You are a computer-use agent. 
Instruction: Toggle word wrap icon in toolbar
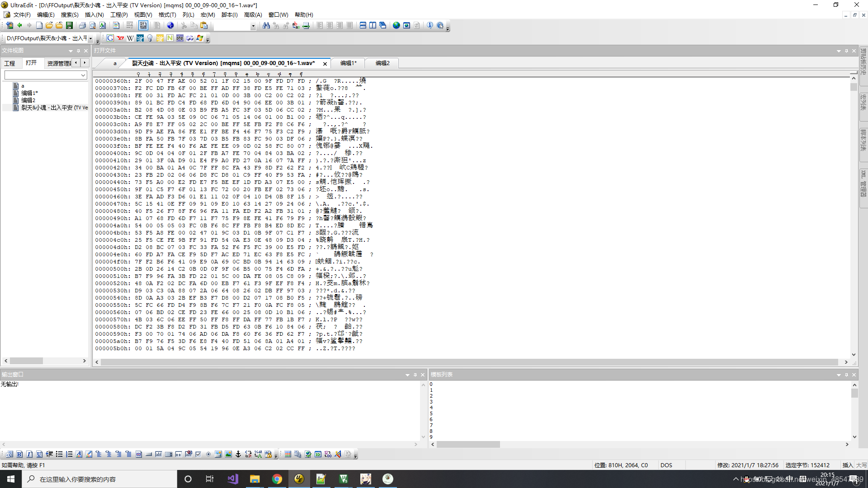[x=130, y=25]
